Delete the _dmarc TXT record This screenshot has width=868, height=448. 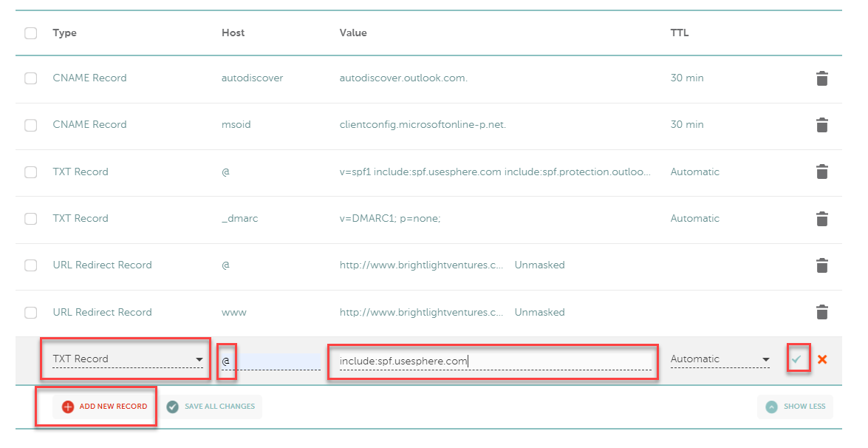821,219
